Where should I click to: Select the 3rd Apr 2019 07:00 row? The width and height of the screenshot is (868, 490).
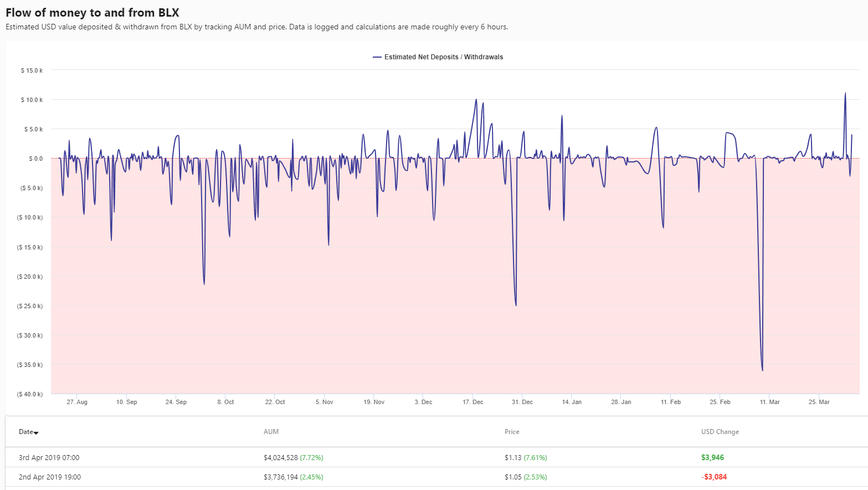(x=436, y=457)
